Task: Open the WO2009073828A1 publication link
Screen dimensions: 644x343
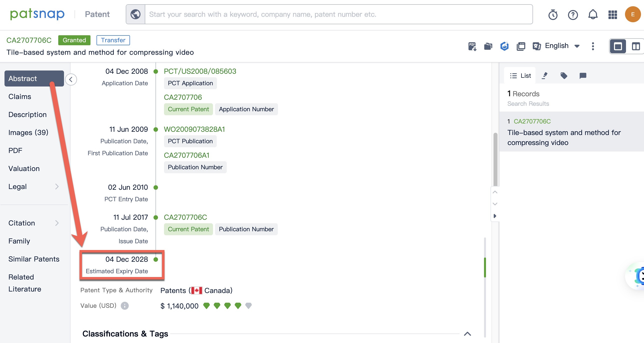Action: point(194,129)
